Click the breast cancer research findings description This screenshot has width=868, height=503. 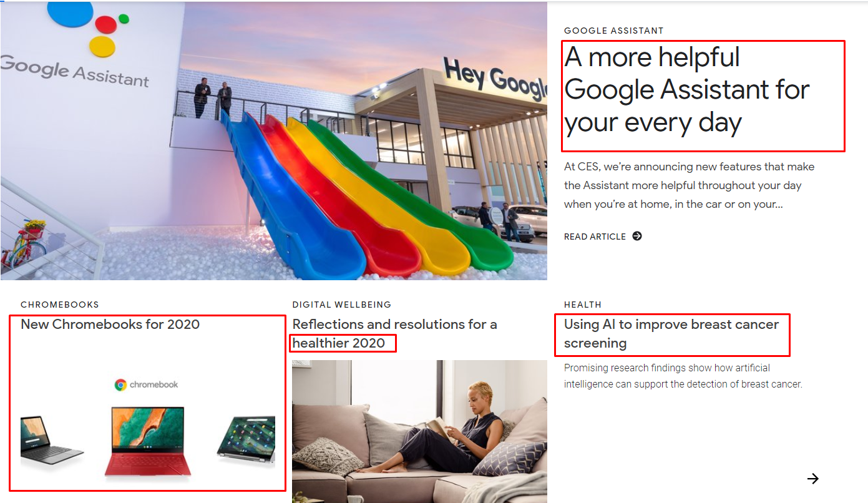tap(683, 376)
